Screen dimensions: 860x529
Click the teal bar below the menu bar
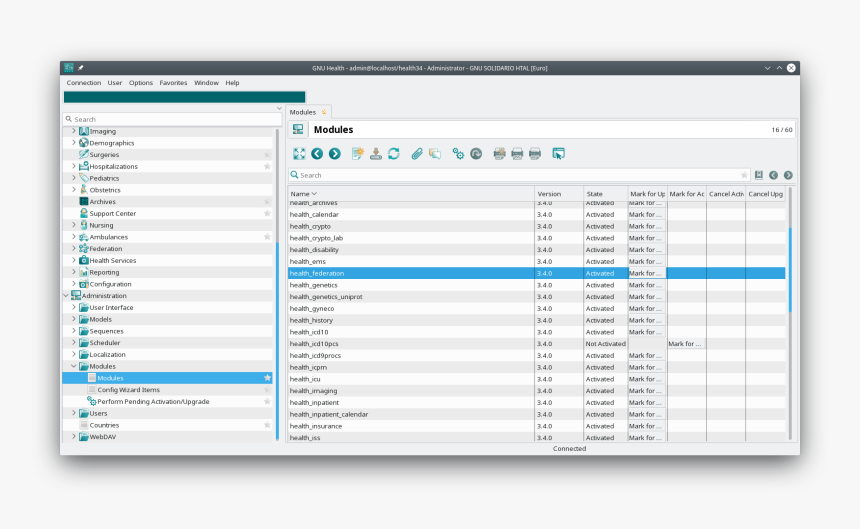coord(184,97)
